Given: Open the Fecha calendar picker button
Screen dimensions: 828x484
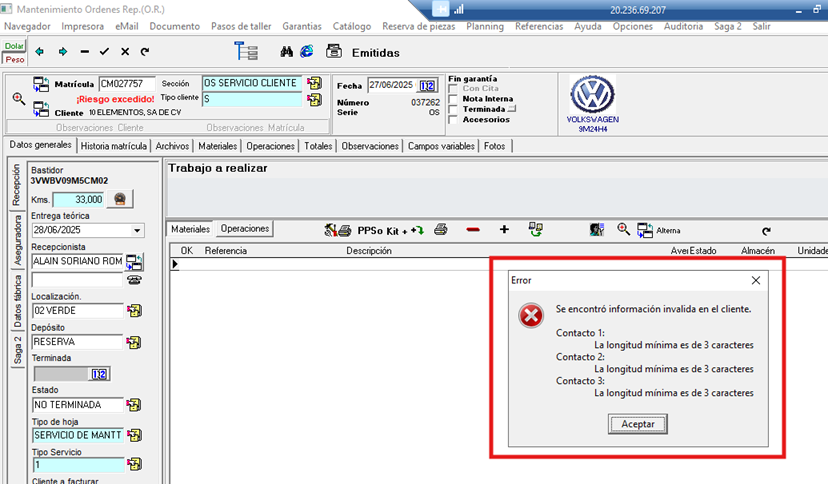Looking at the screenshot, I should pyautogui.click(x=427, y=85).
